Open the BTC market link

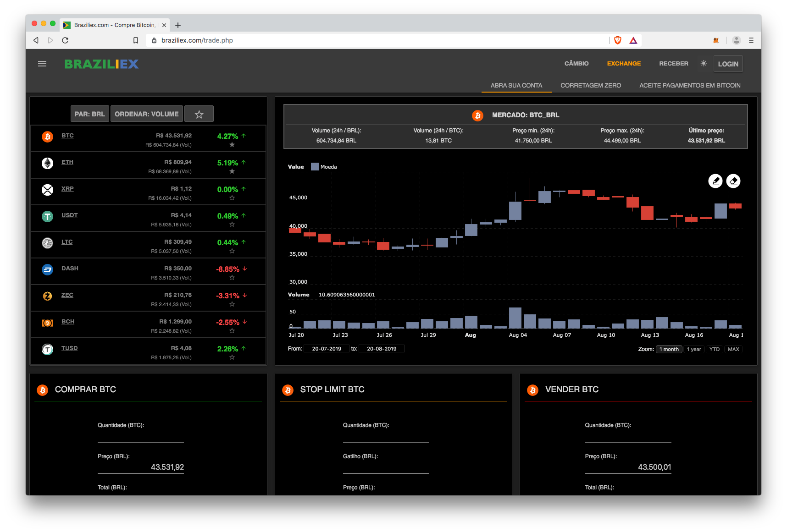point(67,136)
